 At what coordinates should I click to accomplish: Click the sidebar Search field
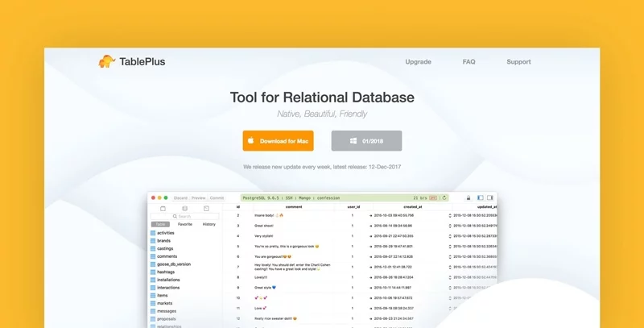pos(185,216)
